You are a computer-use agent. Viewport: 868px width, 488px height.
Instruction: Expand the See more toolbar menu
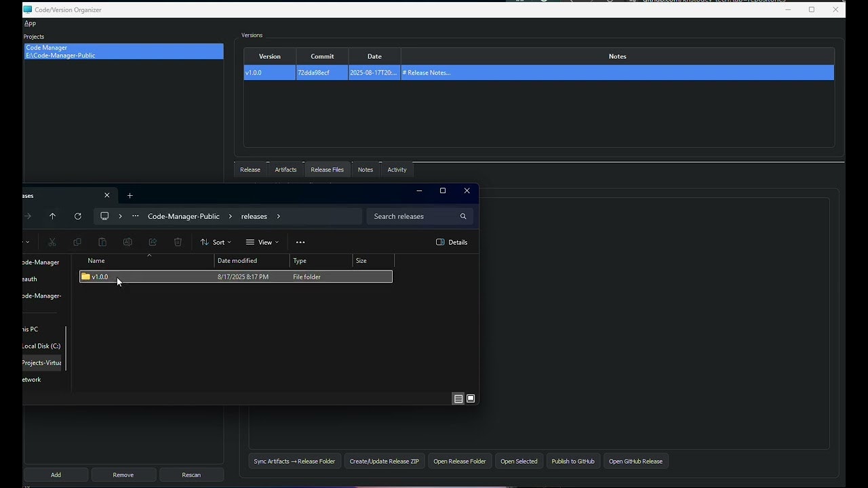300,242
